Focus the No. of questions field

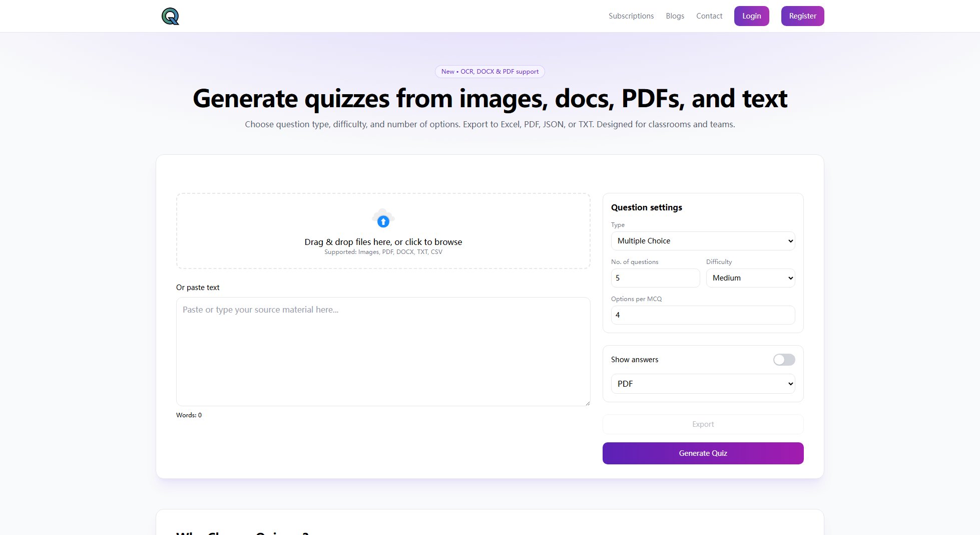[x=655, y=278]
